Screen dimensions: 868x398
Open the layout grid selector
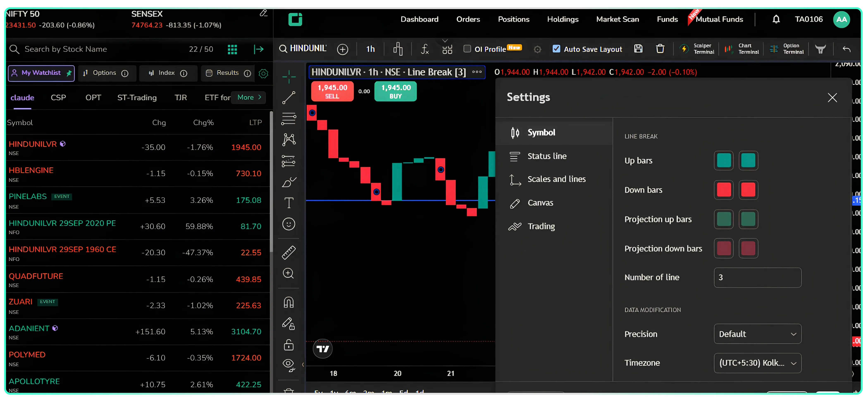point(447,50)
